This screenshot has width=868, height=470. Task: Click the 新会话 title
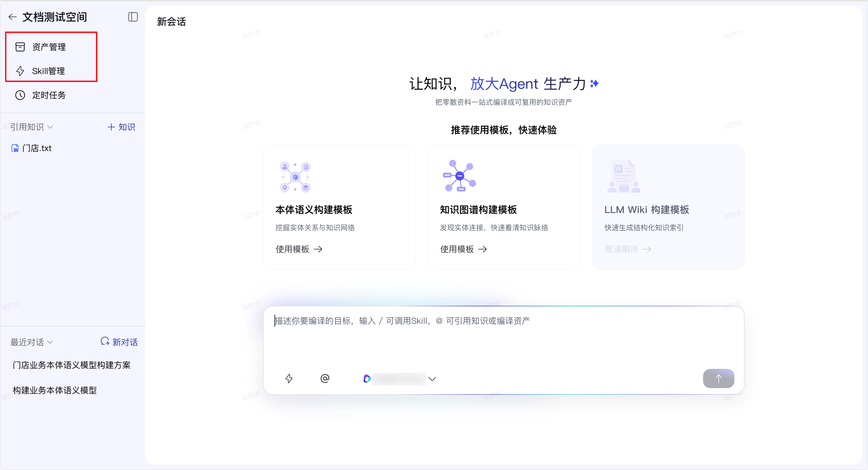[171, 22]
